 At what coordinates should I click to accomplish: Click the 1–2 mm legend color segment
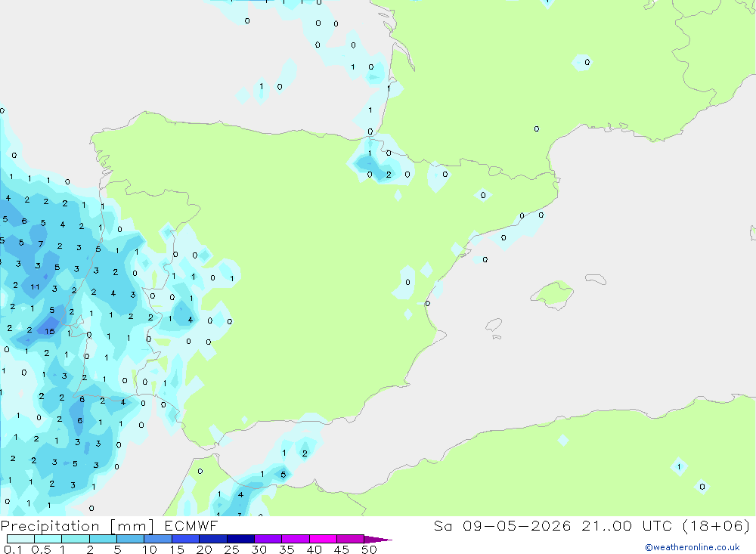(76, 539)
